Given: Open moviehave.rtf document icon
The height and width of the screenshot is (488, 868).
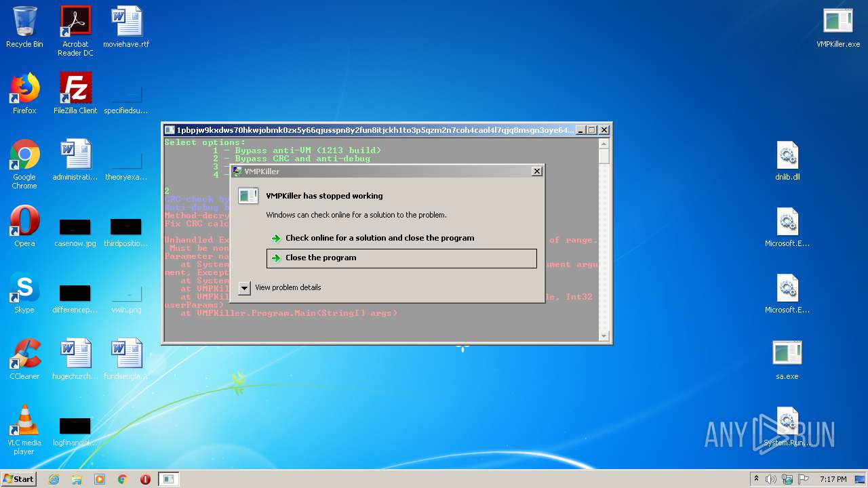Looking at the screenshot, I should coord(126,27).
